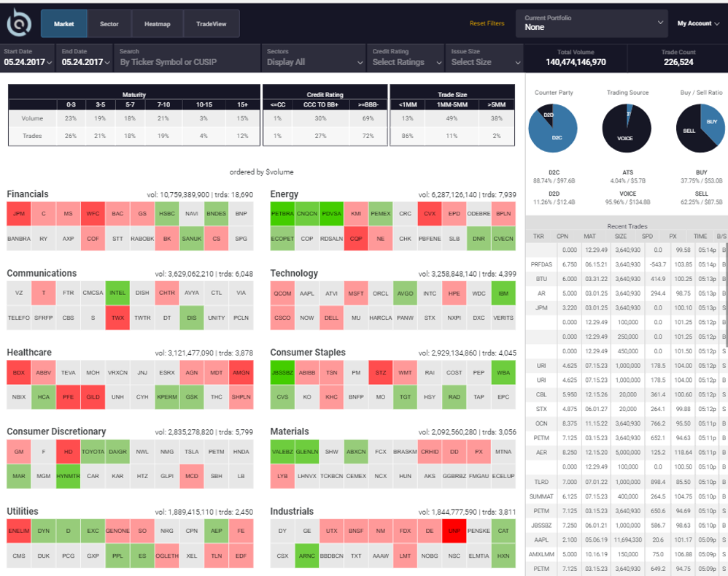
Task: Open the Start Date picker
Action: click(x=28, y=58)
